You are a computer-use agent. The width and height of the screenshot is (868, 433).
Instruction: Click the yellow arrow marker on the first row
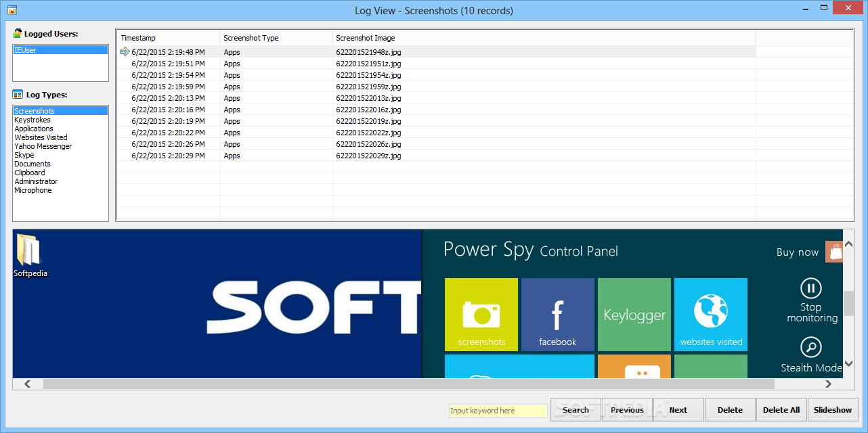125,51
